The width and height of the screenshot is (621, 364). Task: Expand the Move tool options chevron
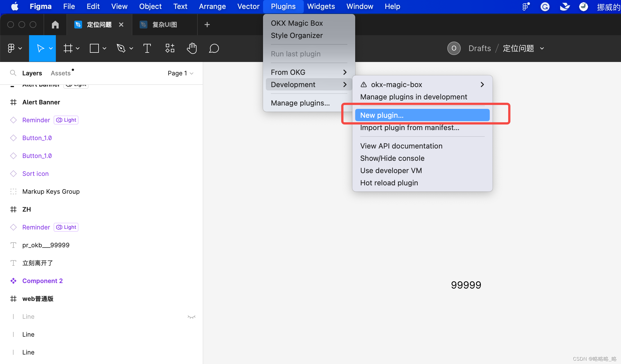point(51,48)
